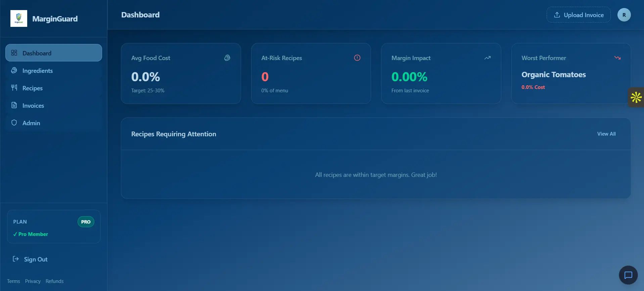Click the Invoices document icon
Viewport: 644px width, 291px height.
point(14,105)
